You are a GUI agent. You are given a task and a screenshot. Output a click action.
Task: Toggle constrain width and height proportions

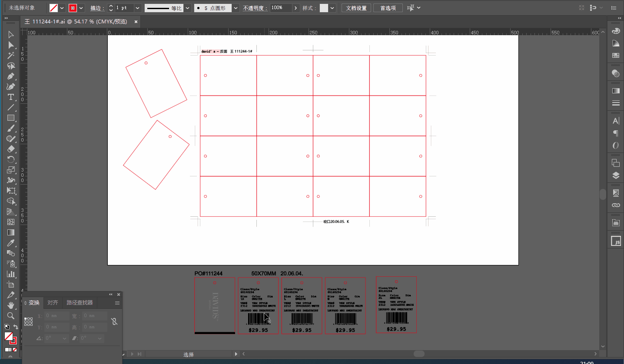coord(114,321)
